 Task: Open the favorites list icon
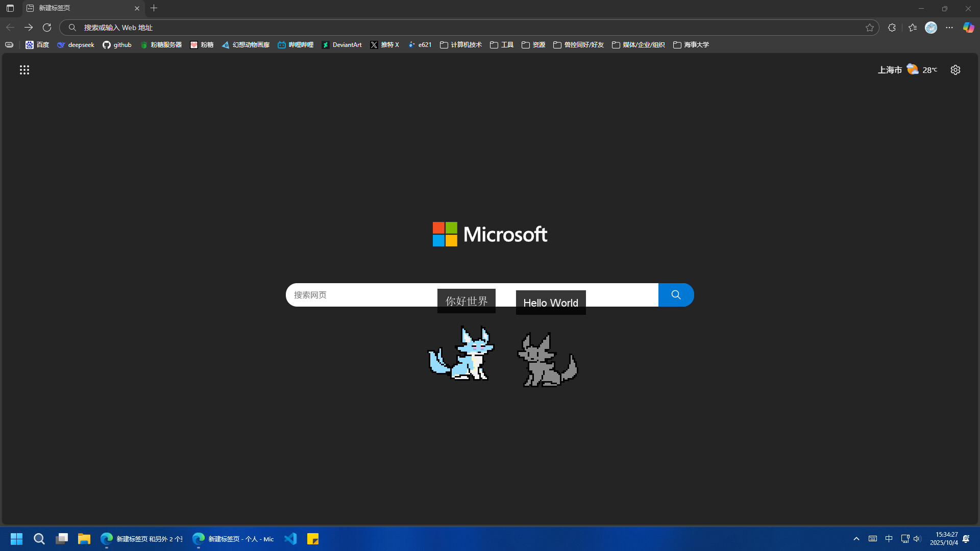pos(913,28)
